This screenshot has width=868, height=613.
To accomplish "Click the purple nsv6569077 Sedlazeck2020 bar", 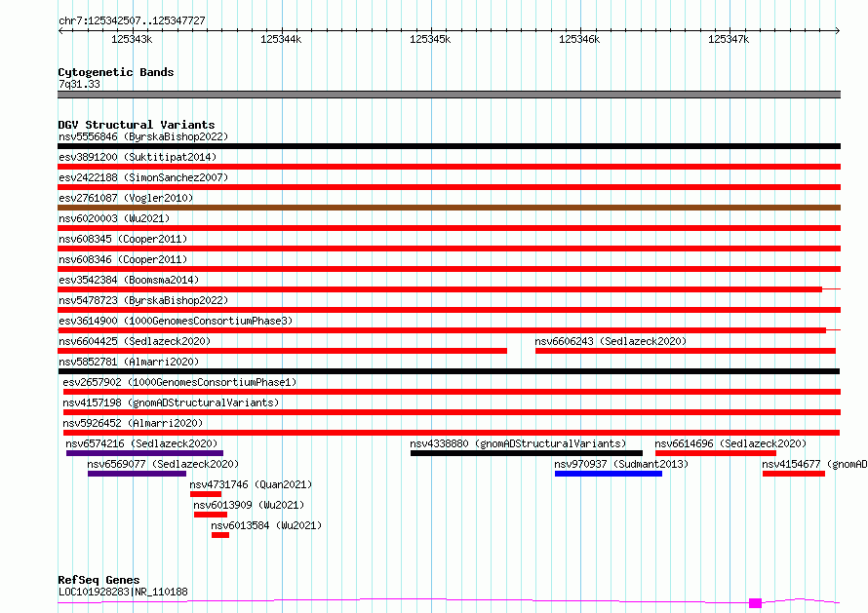I will tap(137, 474).
